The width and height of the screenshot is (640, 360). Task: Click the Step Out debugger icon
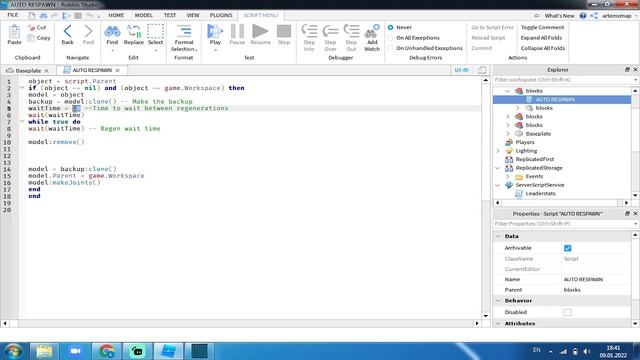tap(351, 31)
